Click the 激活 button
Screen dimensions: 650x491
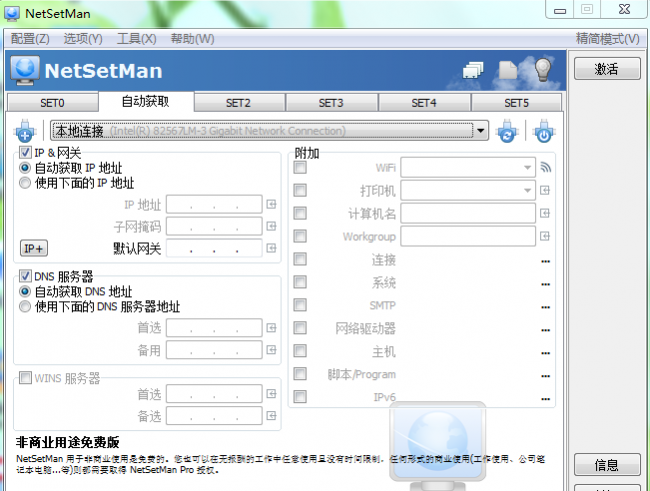click(607, 68)
